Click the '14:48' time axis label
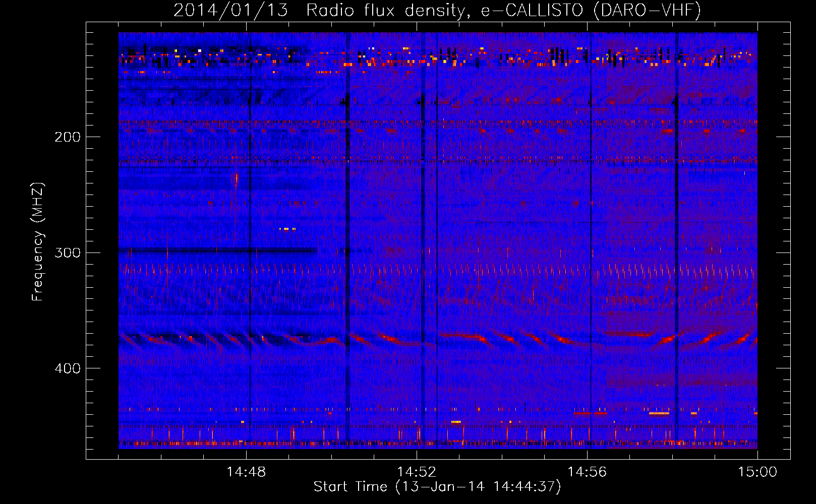This screenshot has width=816, height=504. tap(246, 472)
